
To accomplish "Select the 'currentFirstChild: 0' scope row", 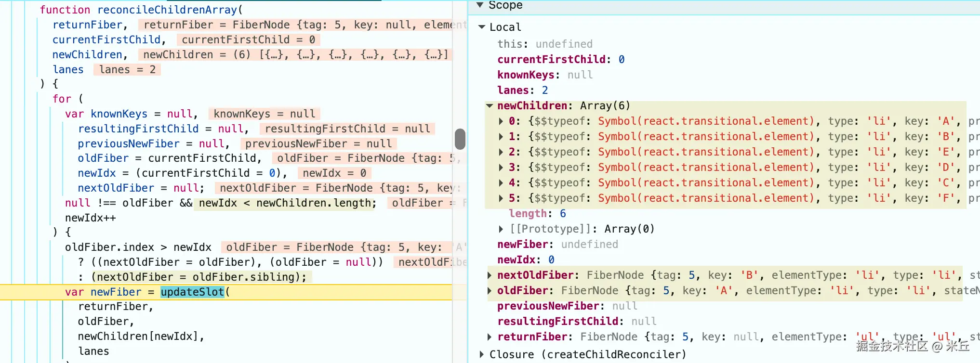I will point(561,59).
